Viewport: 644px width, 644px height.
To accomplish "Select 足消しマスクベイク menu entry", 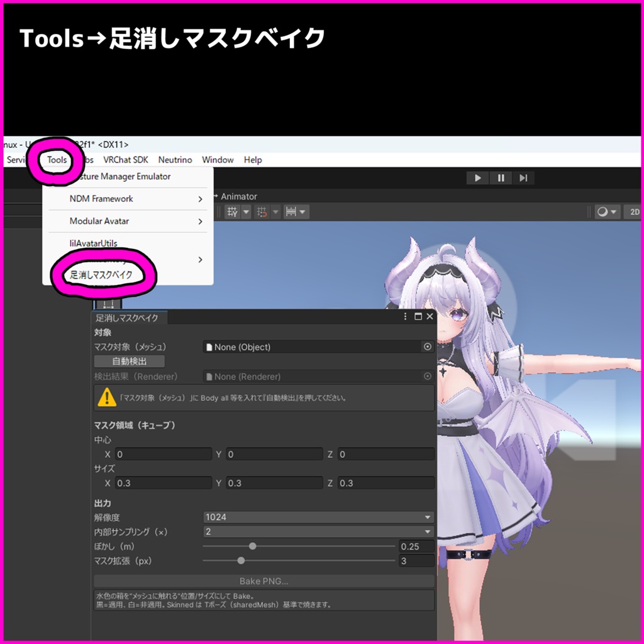I will tap(101, 275).
